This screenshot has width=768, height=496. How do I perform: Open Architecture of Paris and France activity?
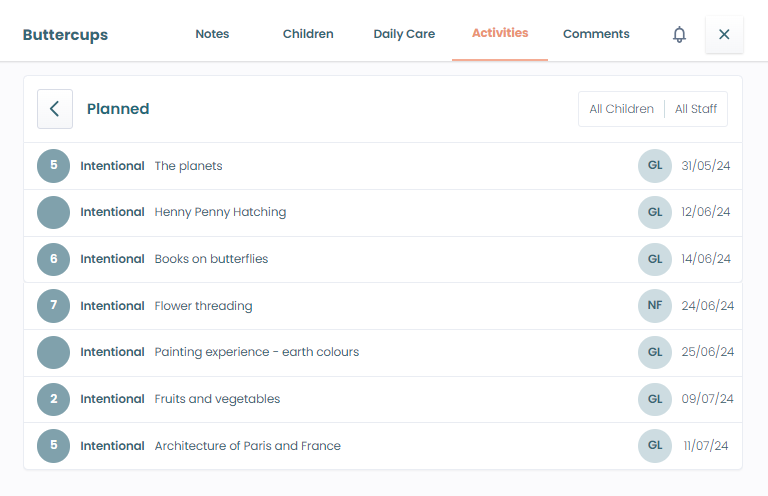coord(247,446)
